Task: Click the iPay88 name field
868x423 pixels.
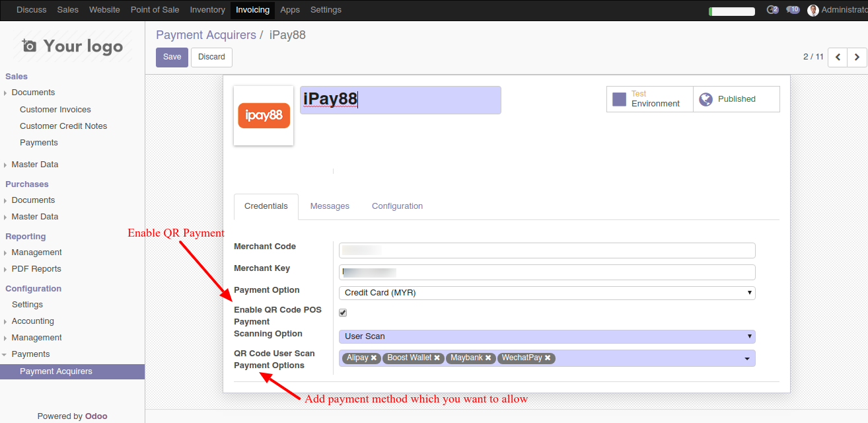Action: point(400,100)
